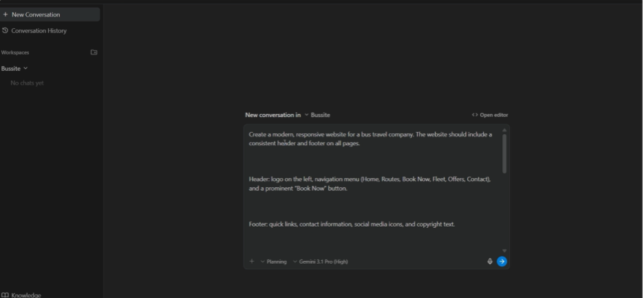Click inside the prompt text on Footer line

coord(352,224)
